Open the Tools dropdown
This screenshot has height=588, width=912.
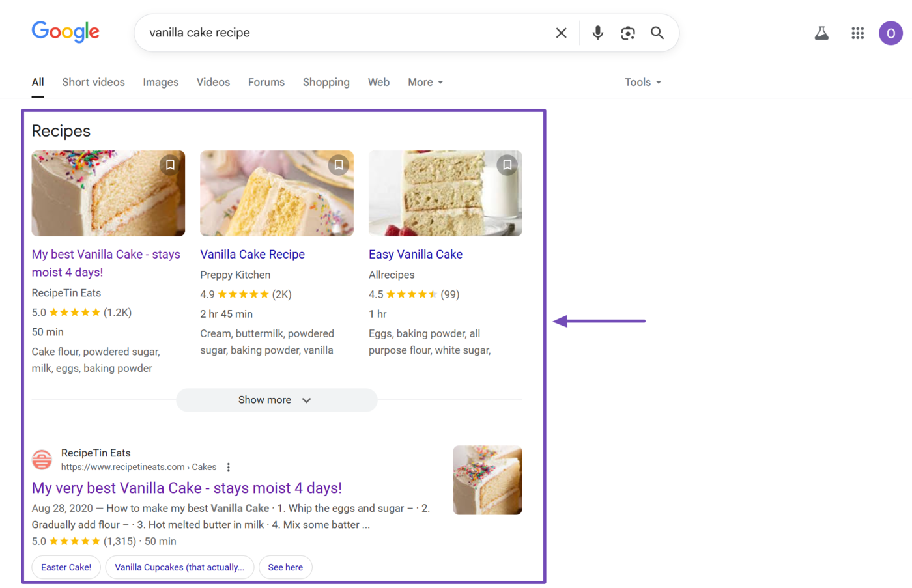tap(643, 82)
